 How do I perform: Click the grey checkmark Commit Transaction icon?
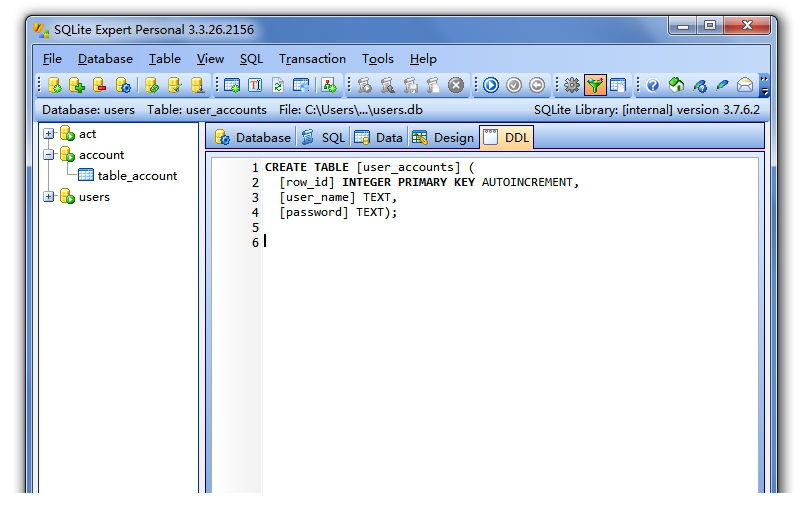[514, 85]
